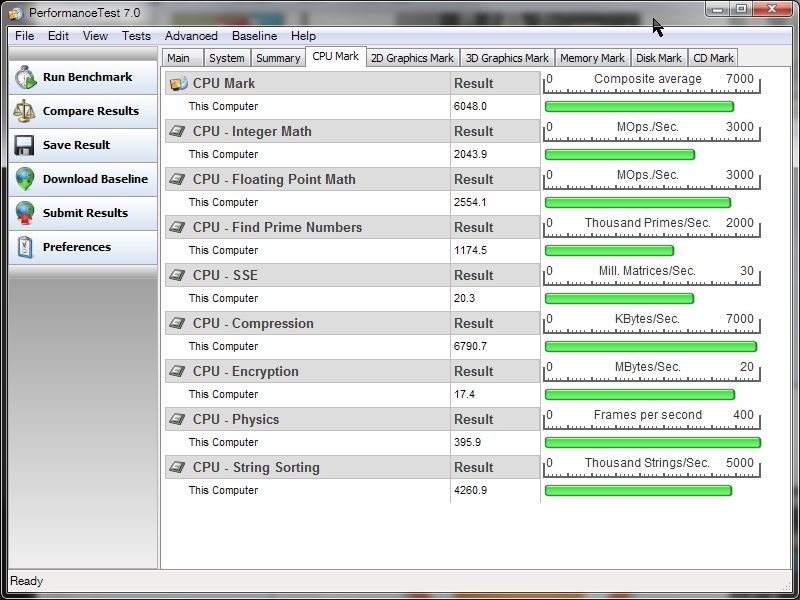800x600 pixels.
Task: Click the CPU Mark header icon
Action: click(179, 83)
